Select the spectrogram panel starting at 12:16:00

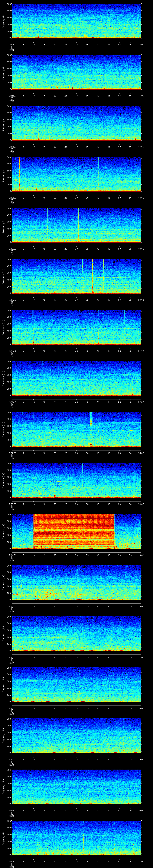(76, 123)
